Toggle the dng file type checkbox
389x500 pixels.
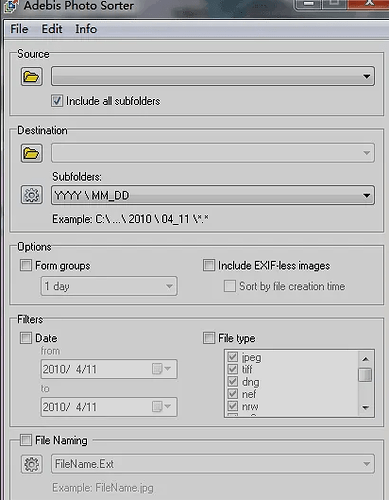click(x=233, y=381)
